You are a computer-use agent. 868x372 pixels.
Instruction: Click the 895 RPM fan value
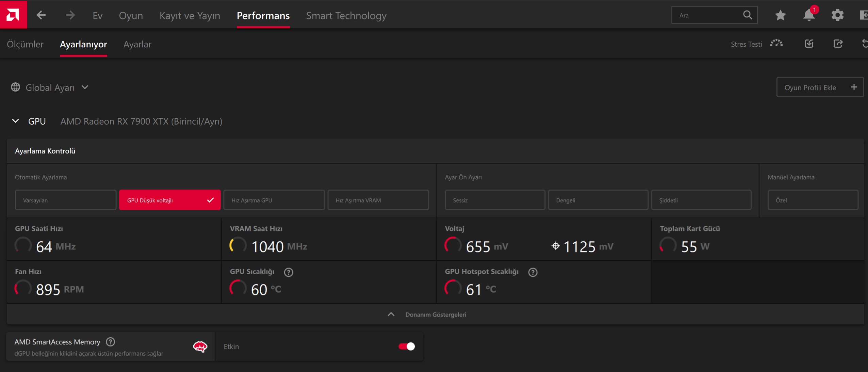click(60, 289)
